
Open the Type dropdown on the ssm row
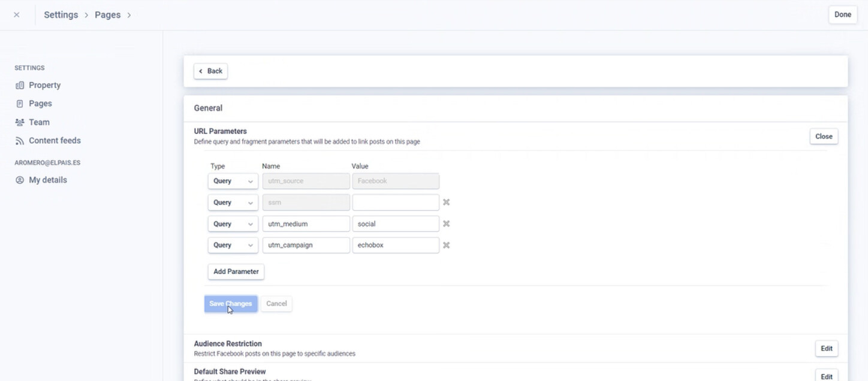233,202
